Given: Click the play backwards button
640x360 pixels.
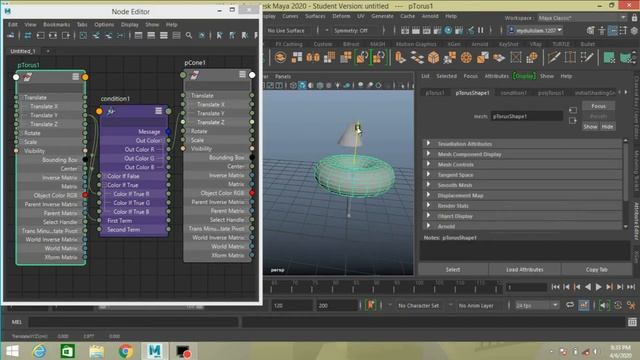Looking at the screenshot, I should click(588, 287).
